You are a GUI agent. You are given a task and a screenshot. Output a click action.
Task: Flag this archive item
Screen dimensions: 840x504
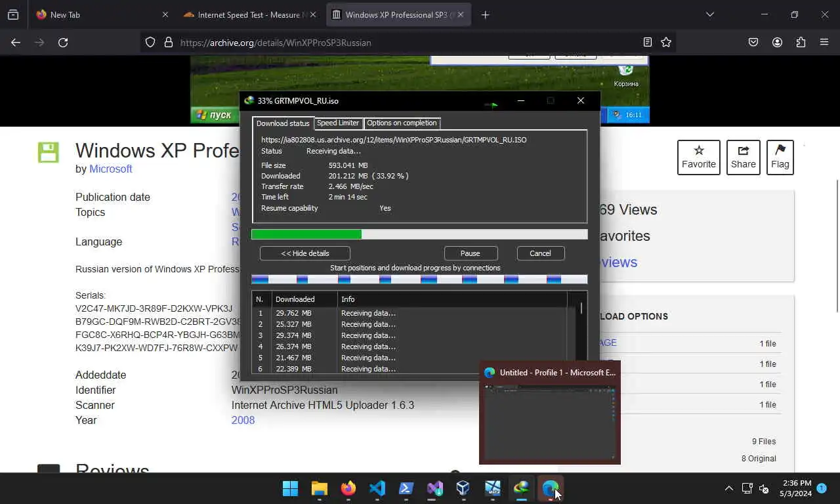780,157
